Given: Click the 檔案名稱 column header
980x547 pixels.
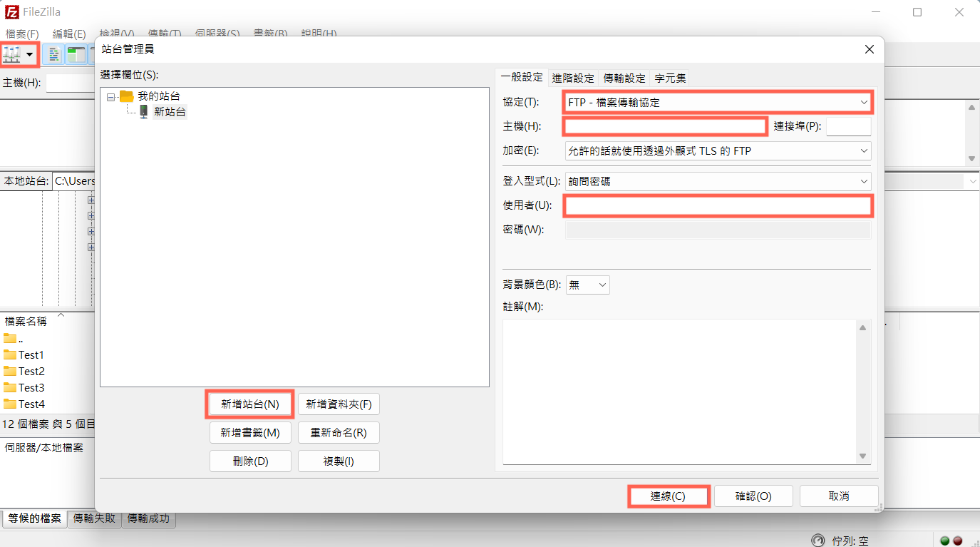Looking at the screenshot, I should [x=26, y=321].
